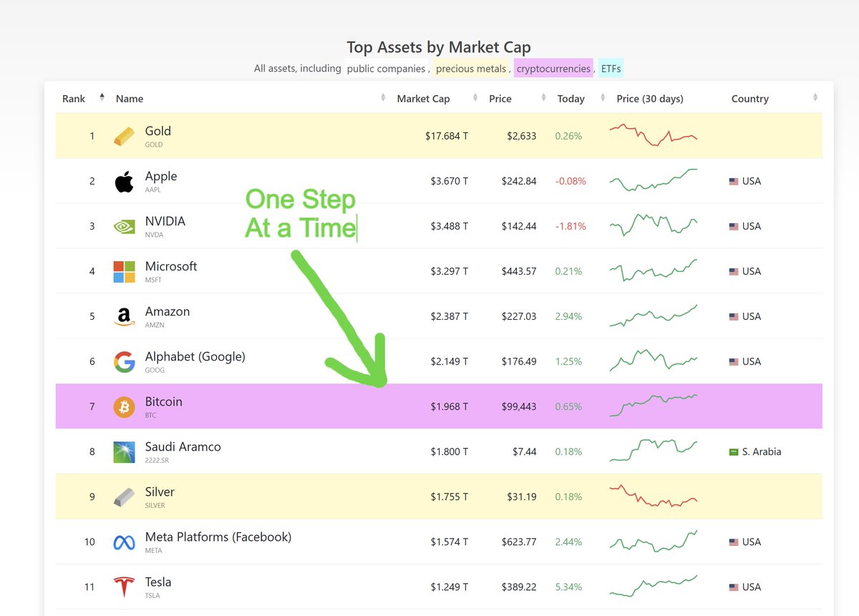Sort using the arrows after the Country header
This screenshot has height=616, width=859.
815,98
